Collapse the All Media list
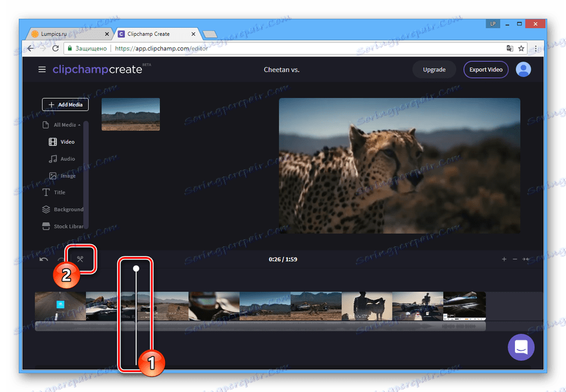 pos(63,124)
